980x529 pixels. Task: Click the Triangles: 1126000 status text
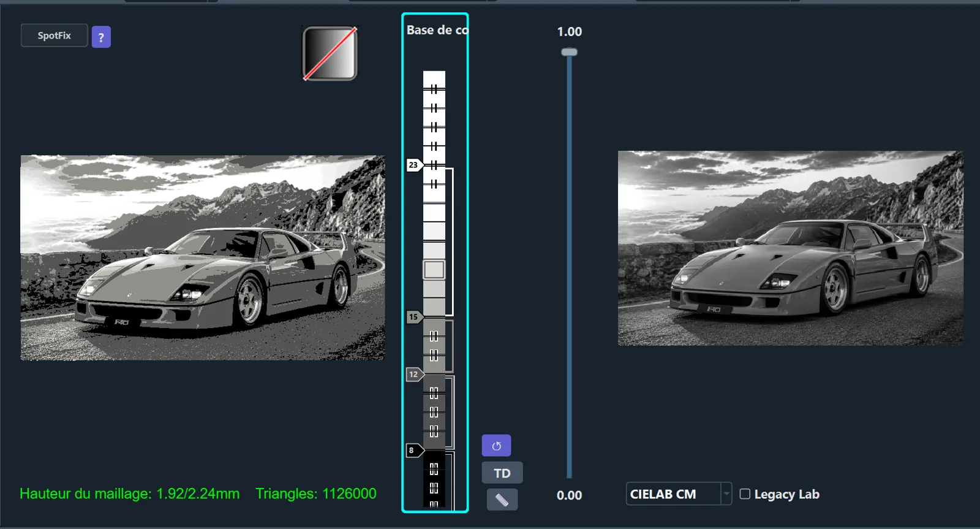click(316, 494)
